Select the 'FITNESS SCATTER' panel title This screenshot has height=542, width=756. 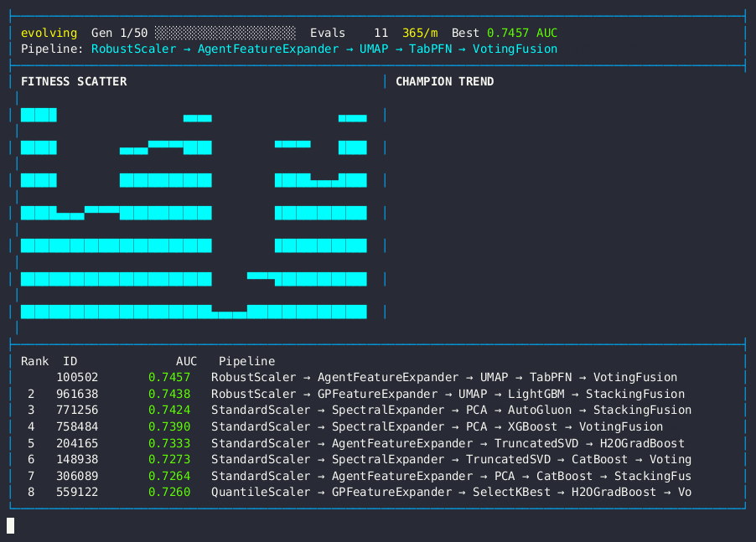point(74,81)
